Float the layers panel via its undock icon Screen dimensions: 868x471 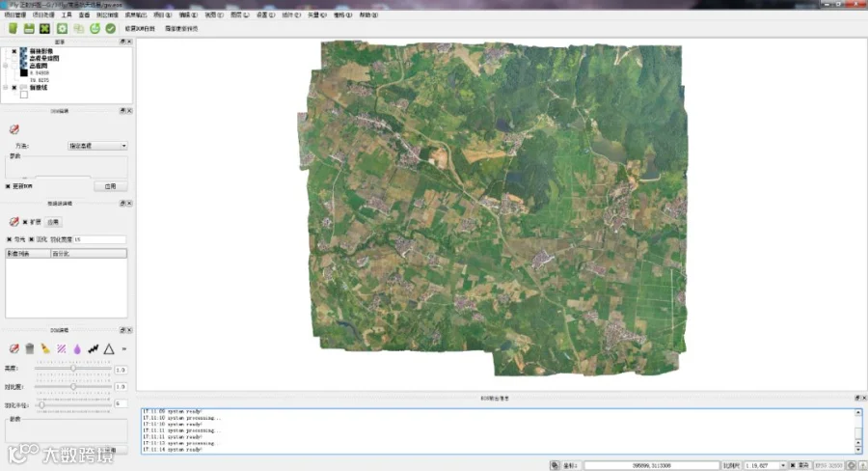click(122, 42)
